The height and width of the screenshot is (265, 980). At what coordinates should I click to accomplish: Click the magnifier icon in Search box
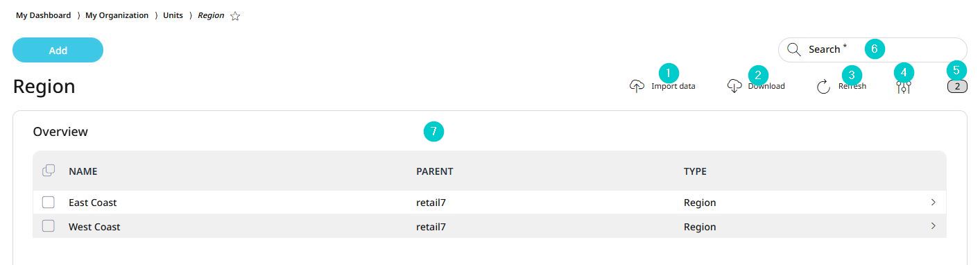click(x=794, y=49)
